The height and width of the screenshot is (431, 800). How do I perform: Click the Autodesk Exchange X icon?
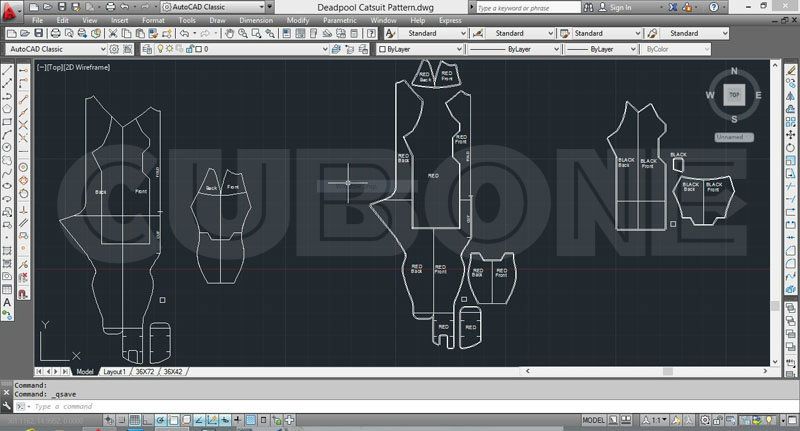click(x=673, y=7)
